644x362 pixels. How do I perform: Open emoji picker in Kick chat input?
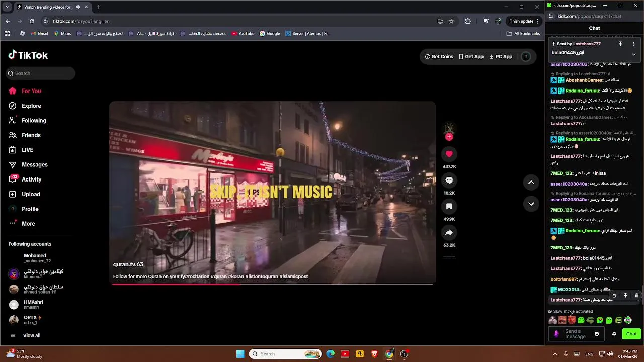tap(597, 334)
